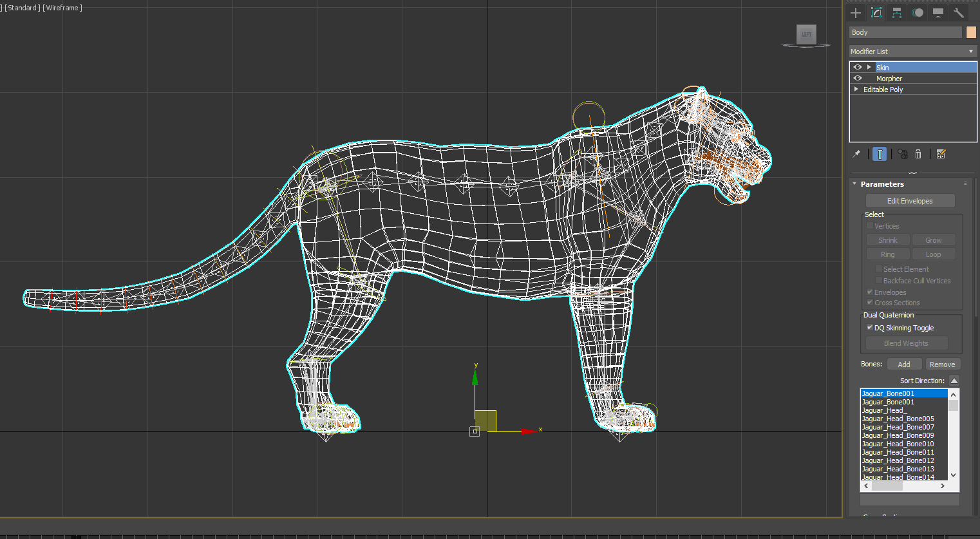
Task: Toggle the Morpher modifier visibility
Action: click(x=857, y=78)
